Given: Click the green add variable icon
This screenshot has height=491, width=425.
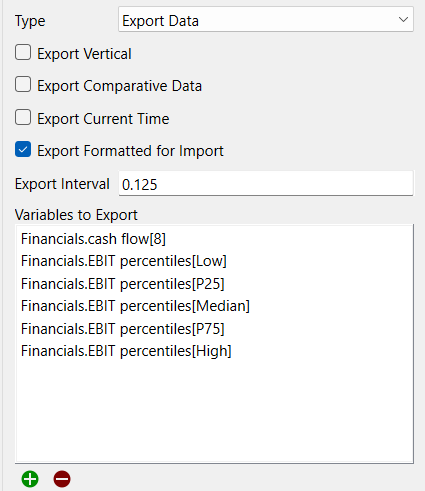Looking at the screenshot, I should tap(30, 479).
